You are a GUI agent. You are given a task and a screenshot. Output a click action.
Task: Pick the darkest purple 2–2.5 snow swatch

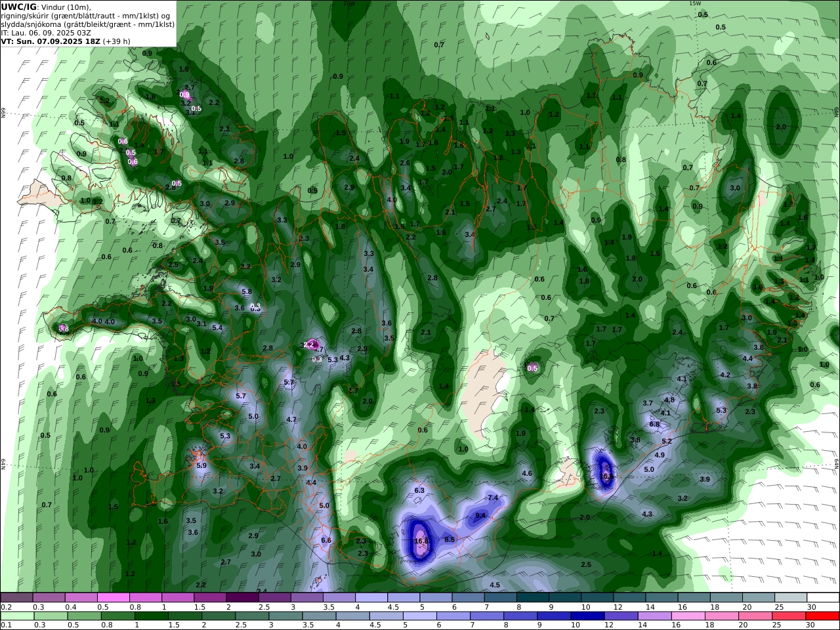pos(241,598)
